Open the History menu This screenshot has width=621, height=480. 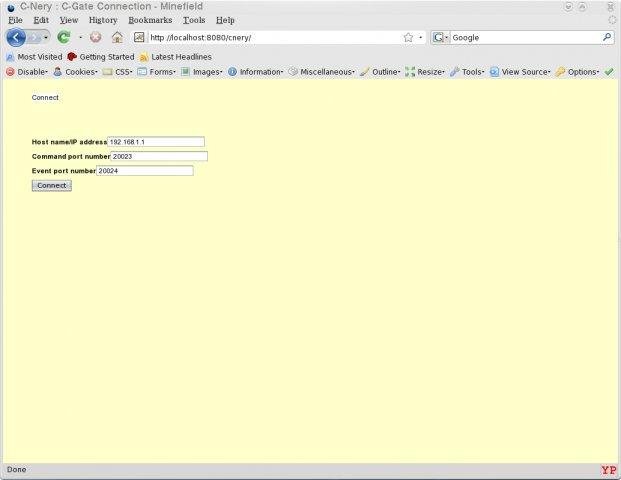click(103, 20)
